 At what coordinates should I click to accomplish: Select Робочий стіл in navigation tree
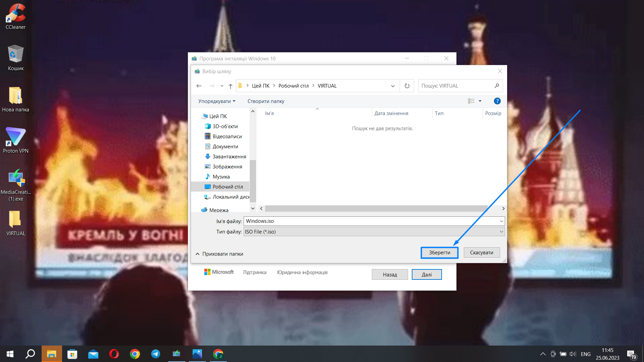(220, 187)
